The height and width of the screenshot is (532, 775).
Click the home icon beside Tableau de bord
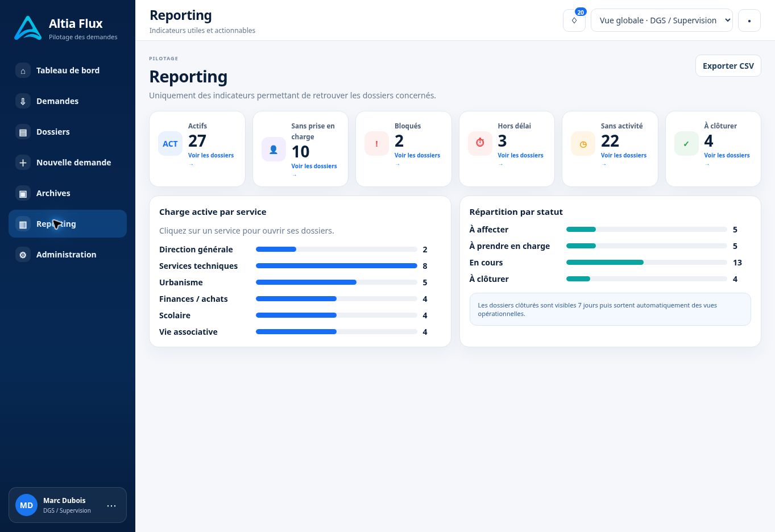coord(23,70)
